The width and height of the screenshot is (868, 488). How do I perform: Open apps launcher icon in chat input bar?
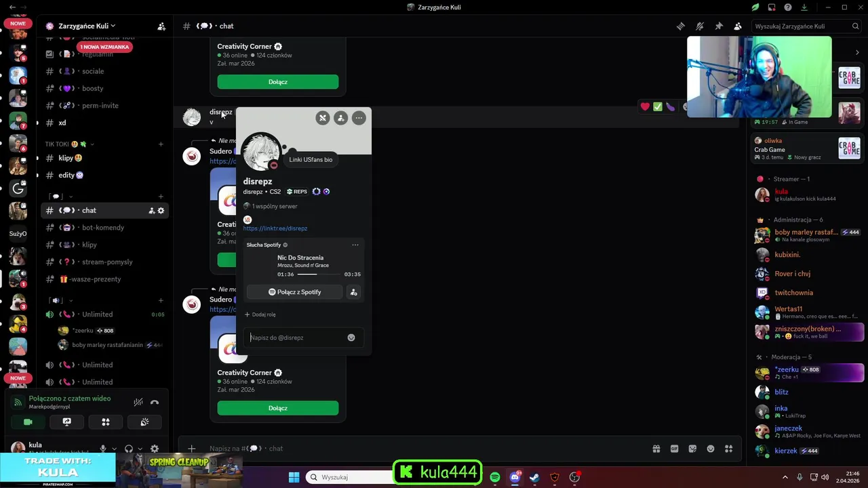(x=729, y=449)
